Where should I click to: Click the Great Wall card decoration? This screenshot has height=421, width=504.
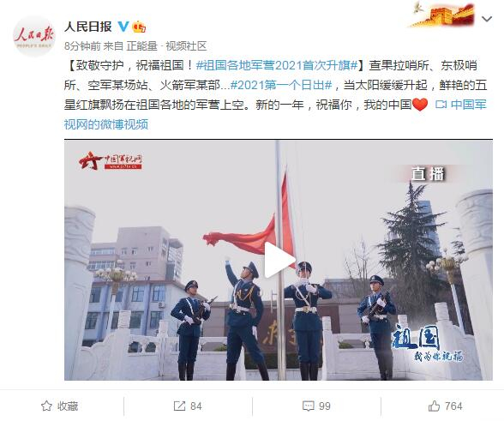(x=443, y=15)
